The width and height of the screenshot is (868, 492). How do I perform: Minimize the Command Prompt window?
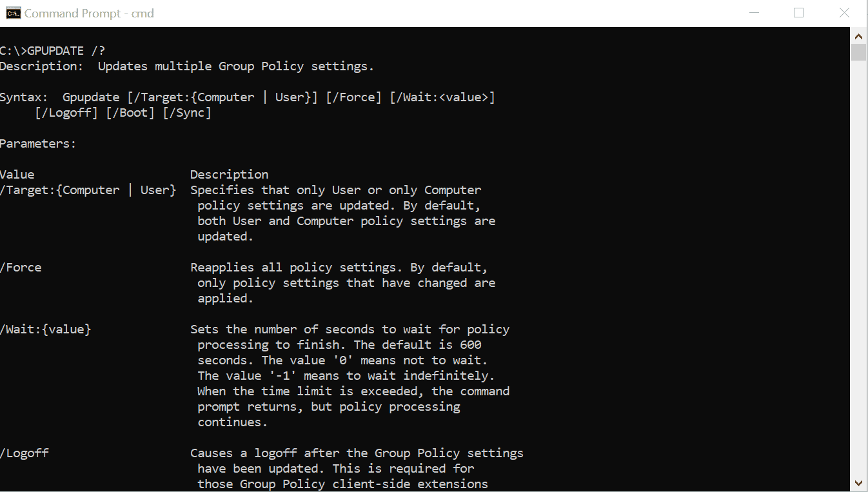[753, 13]
